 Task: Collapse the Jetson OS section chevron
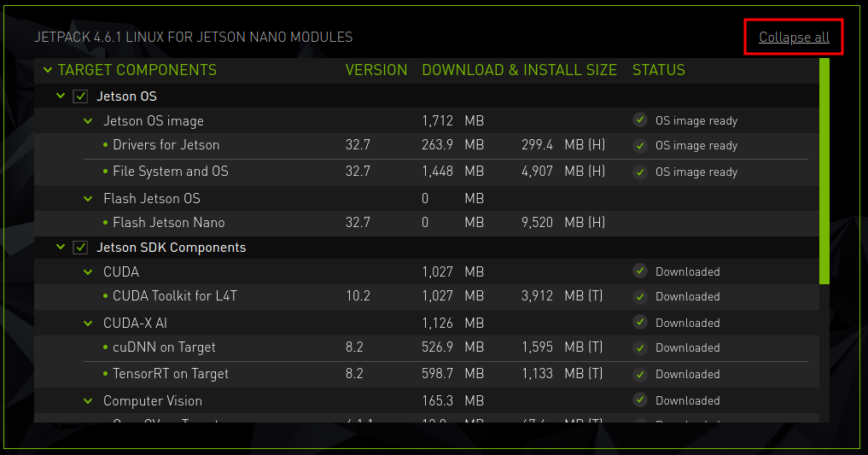[x=61, y=96]
